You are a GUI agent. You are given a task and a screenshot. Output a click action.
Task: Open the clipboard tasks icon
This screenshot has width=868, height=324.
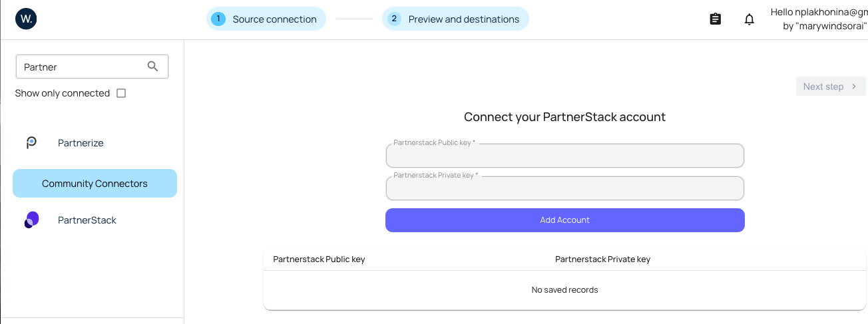716,19
